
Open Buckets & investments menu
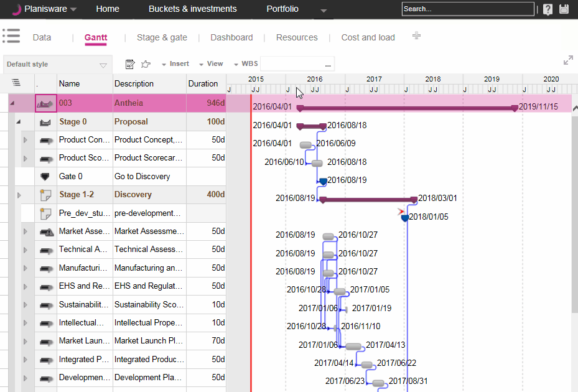click(x=193, y=9)
